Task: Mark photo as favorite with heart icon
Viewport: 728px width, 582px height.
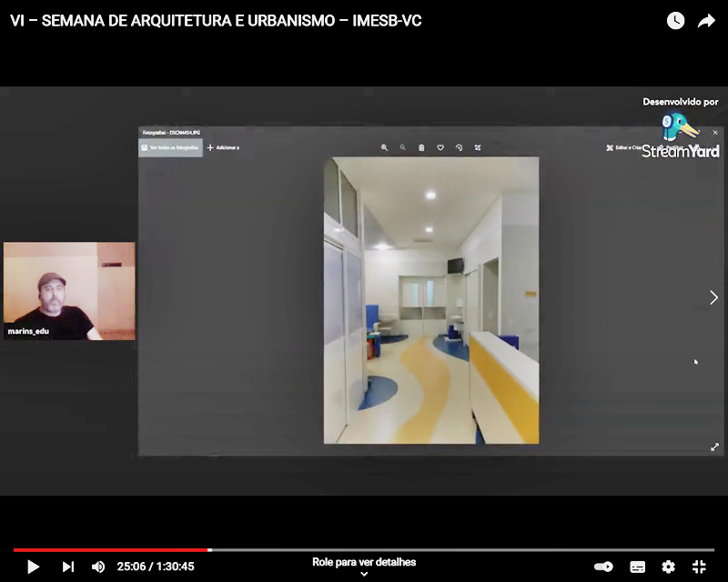Action: (x=440, y=147)
